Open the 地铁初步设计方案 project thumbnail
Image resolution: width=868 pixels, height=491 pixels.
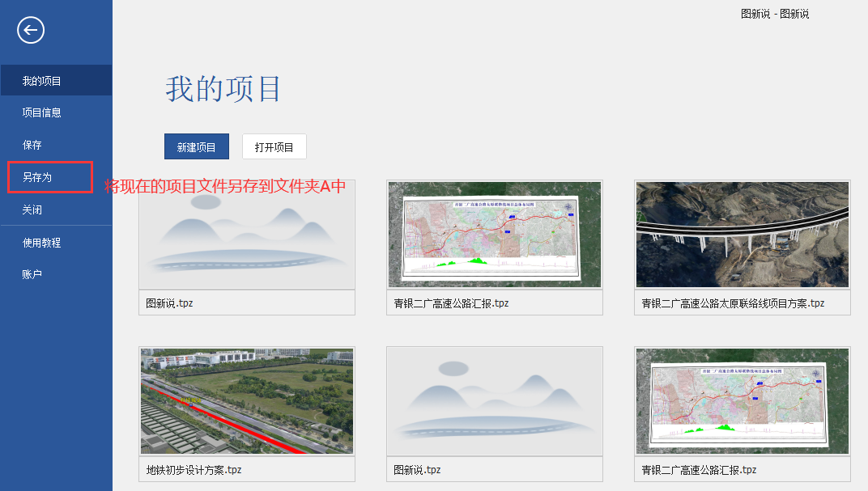coord(246,400)
